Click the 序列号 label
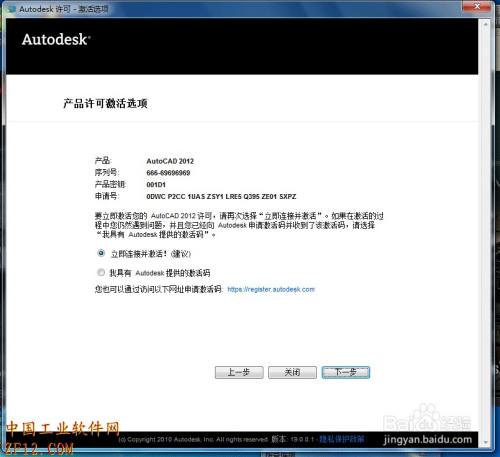The width and height of the screenshot is (500, 457). click(107, 172)
